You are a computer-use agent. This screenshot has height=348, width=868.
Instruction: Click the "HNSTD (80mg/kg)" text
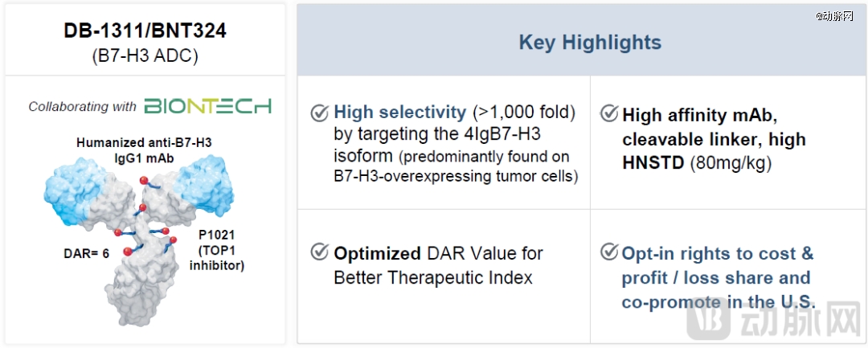[696, 163]
